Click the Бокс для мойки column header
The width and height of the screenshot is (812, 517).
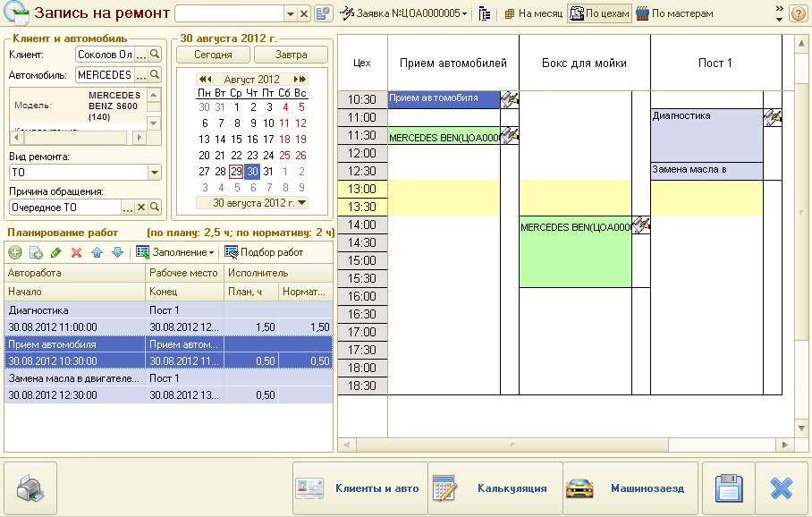coord(584,64)
